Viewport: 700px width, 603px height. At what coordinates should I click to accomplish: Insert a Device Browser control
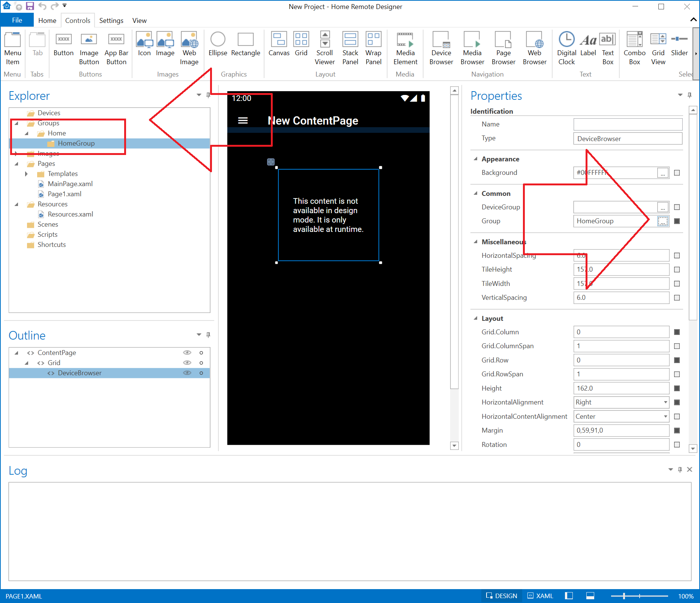441,49
